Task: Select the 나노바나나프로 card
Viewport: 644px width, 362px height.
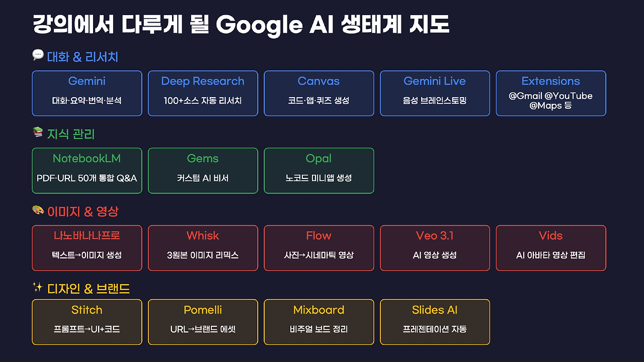Action: click(87, 248)
